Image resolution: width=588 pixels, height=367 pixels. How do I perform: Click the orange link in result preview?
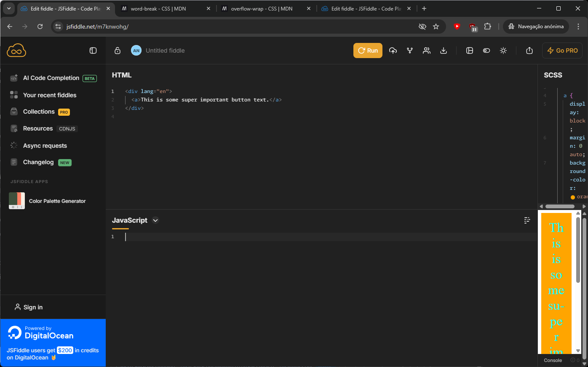pos(556,283)
